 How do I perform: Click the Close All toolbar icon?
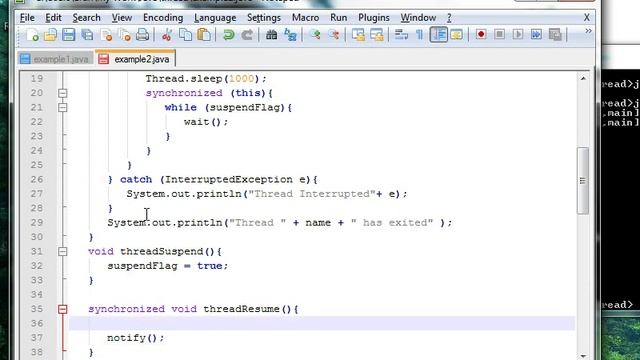click(124, 35)
